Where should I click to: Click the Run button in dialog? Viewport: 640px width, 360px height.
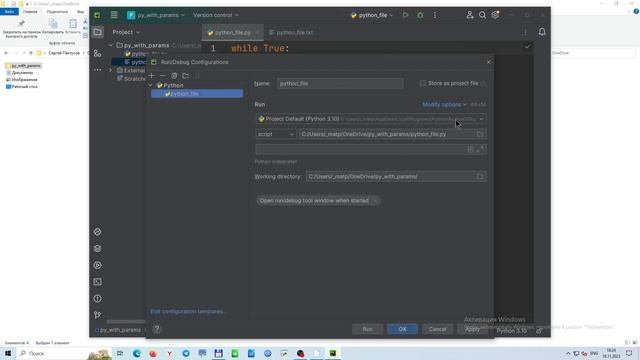[367, 329]
